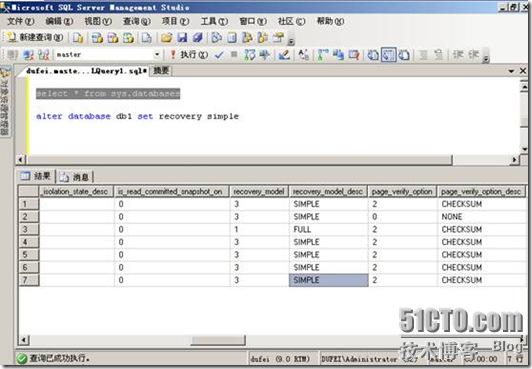Save the query with the floppy disk icon
This screenshot has width=532, height=369.
(x=182, y=38)
